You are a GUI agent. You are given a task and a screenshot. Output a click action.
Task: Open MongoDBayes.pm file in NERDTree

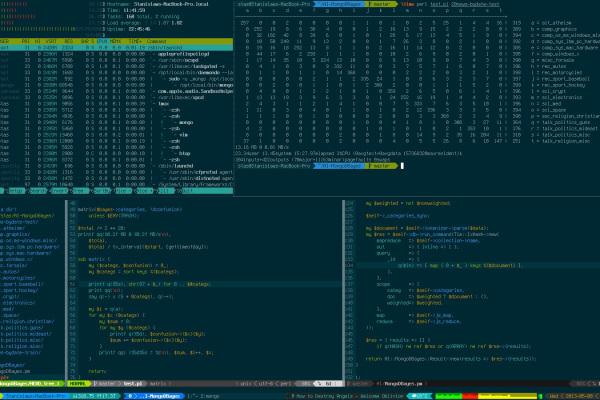tap(15, 371)
